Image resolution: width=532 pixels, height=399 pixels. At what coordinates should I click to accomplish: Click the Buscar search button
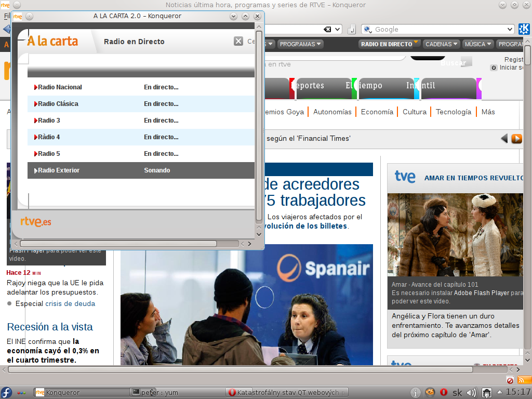click(453, 63)
